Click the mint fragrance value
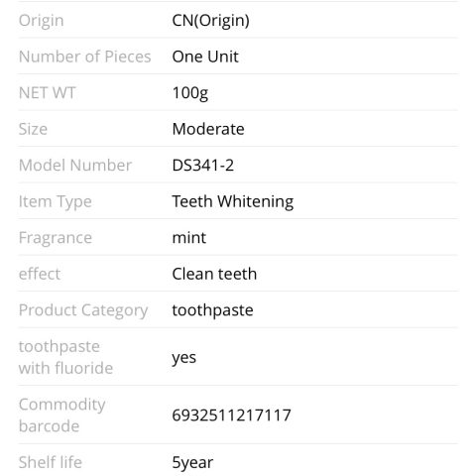The width and height of the screenshot is (476, 476). point(189,238)
